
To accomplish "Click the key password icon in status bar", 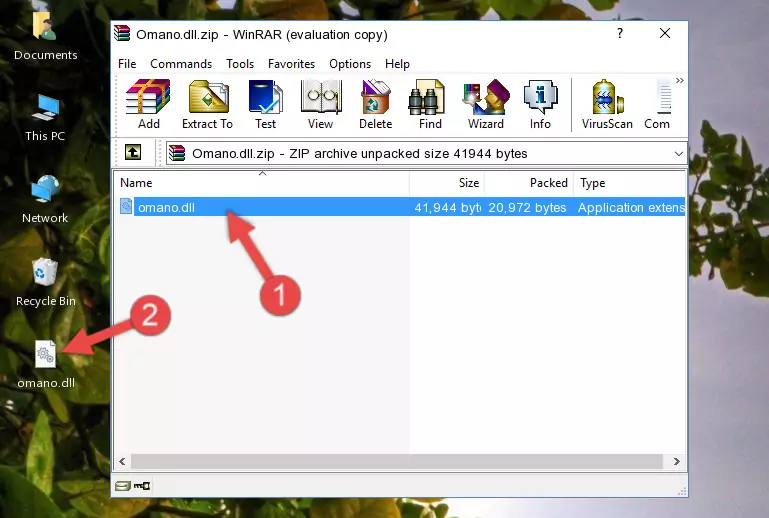I will point(142,486).
